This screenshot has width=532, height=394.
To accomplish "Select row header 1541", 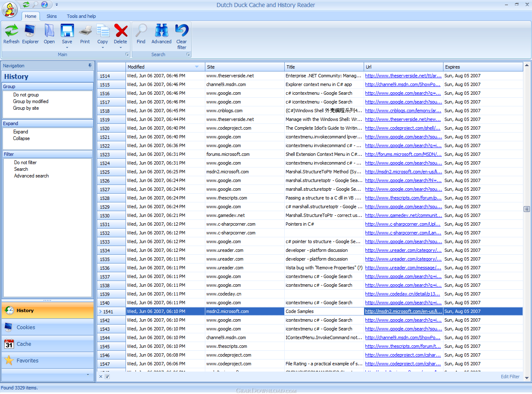I will pyautogui.click(x=111, y=311).
